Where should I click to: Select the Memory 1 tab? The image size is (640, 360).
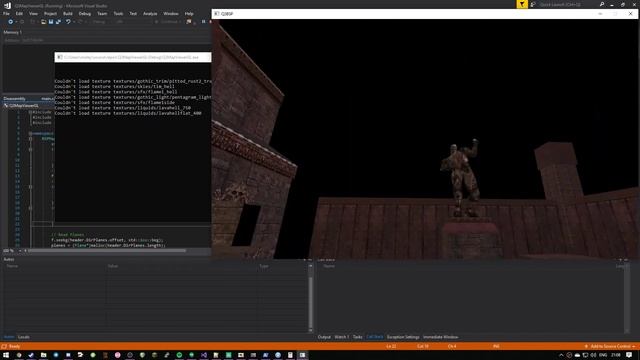(12, 32)
